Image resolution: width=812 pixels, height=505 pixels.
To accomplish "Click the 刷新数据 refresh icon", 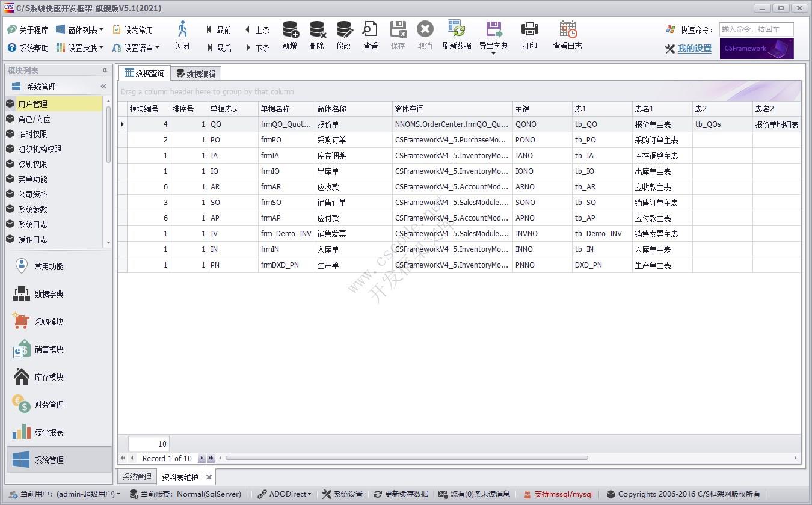I will point(457,29).
